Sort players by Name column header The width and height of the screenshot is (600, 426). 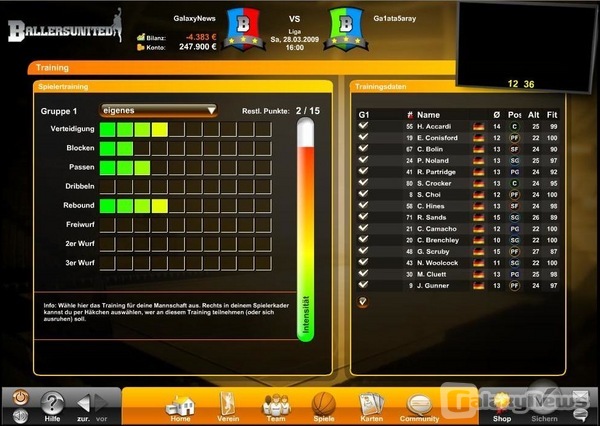pyautogui.click(x=428, y=114)
